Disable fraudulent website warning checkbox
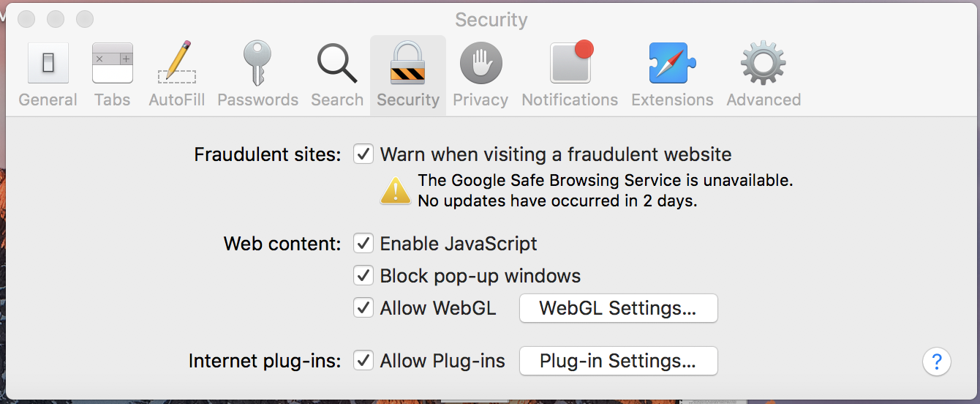This screenshot has width=980, height=404. [363, 154]
